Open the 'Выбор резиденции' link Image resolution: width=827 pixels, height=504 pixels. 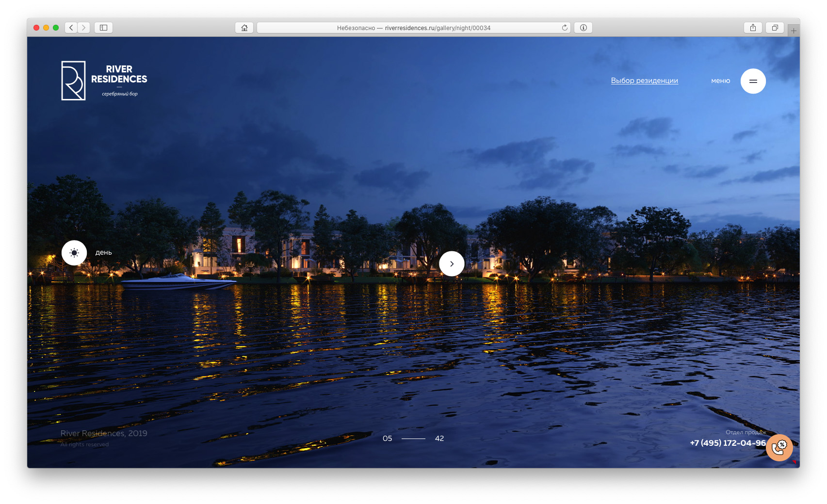644,81
